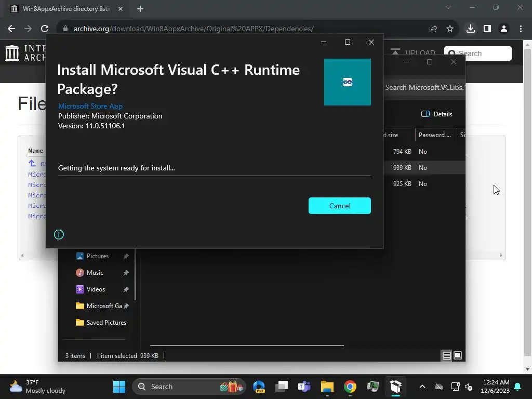The height and width of the screenshot is (399, 532).
Task: Toggle Details pane in File Explorer
Action: pos(436,114)
